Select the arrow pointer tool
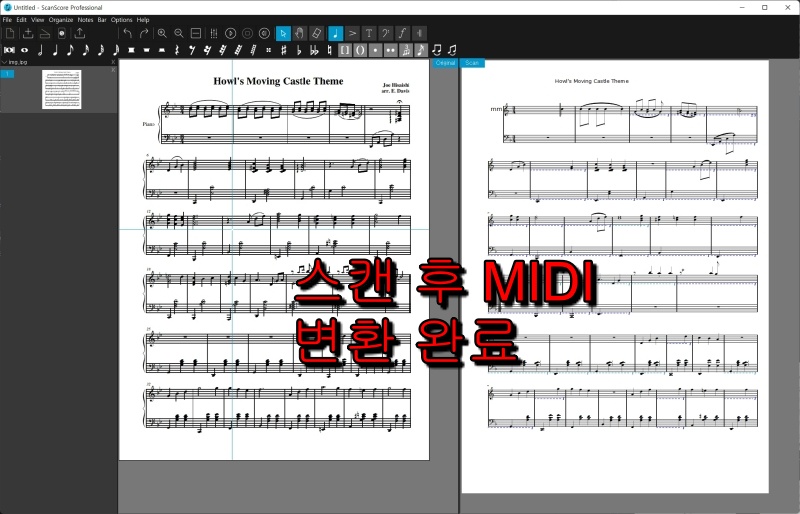The height and width of the screenshot is (514, 800). click(283, 34)
